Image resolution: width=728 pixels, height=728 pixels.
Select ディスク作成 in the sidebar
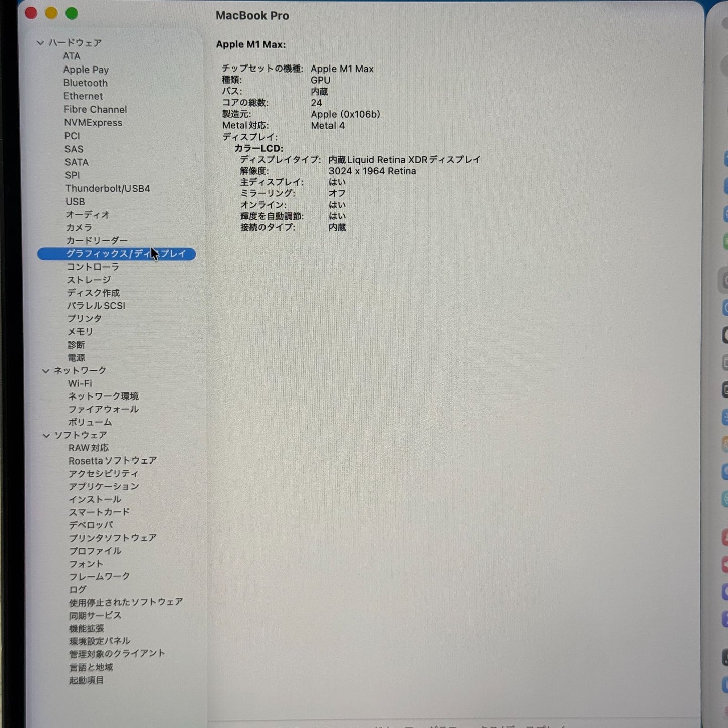click(93, 293)
